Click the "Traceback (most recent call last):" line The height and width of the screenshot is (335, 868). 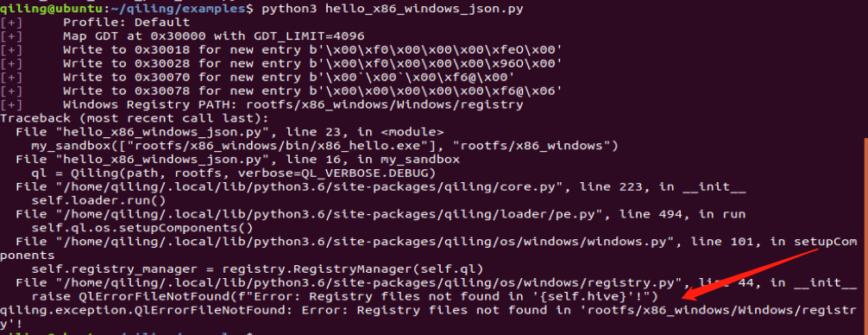pos(135,118)
